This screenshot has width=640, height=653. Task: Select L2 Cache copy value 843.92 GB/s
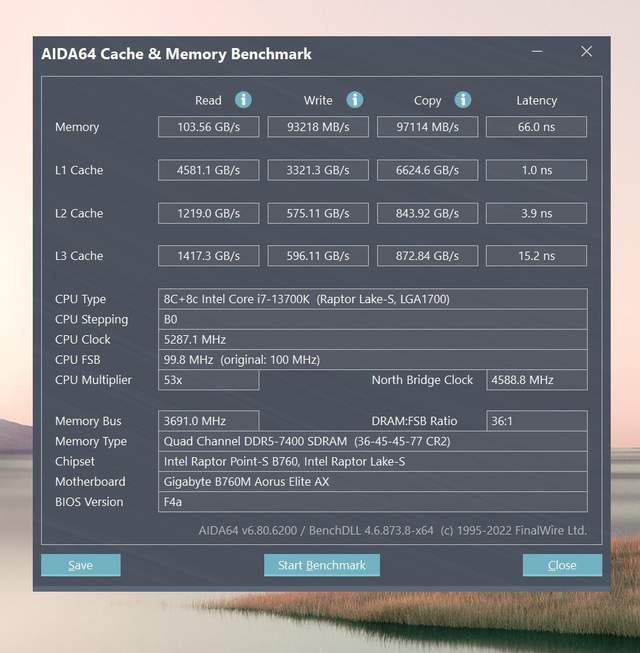click(x=428, y=213)
